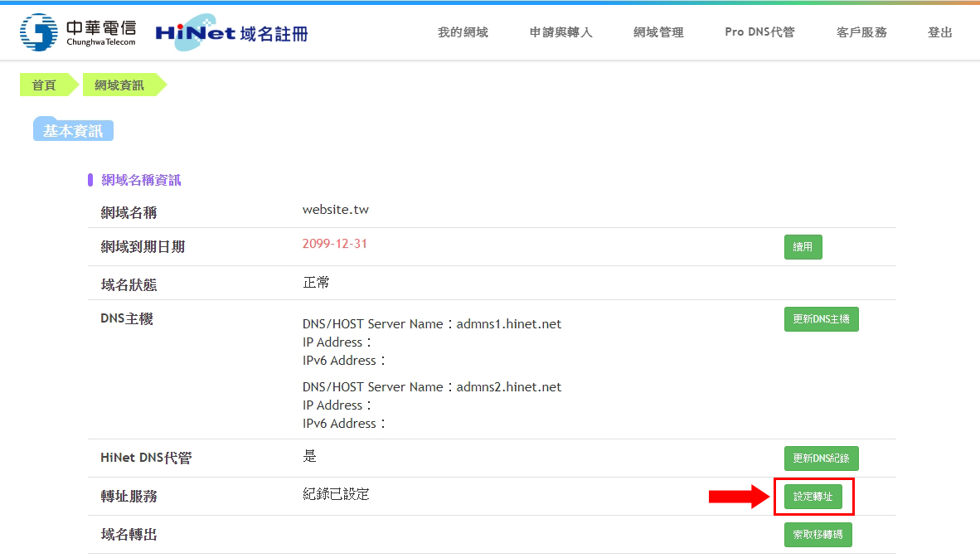Click the 網域資訊 breadcrumb

(x=119, y=85)
